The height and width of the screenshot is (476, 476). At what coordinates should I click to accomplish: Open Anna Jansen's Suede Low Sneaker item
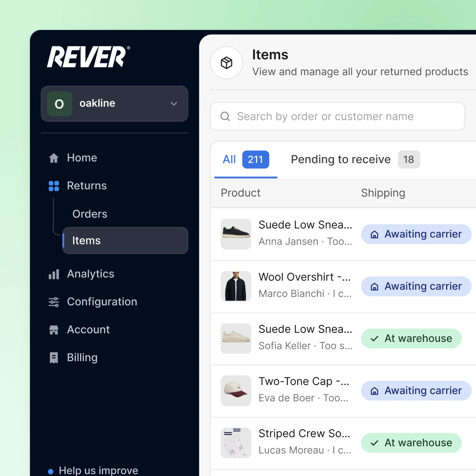[305, 225]
